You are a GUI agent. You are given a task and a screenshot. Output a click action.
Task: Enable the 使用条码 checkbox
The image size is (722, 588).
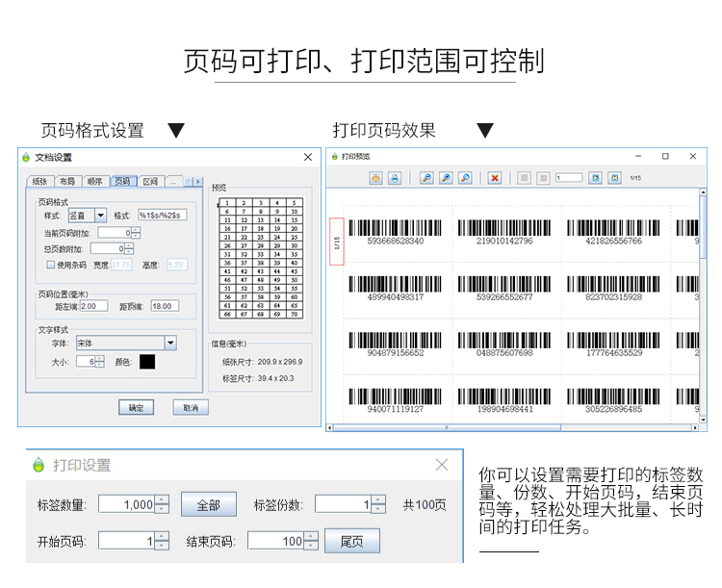pos(51,265)
